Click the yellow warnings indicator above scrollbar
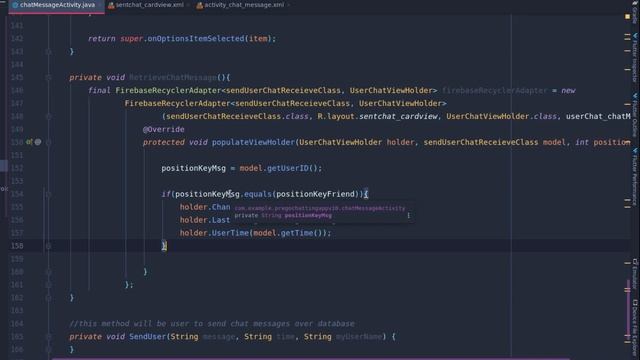Screen dimensions: 640x360 pos(627,17)
